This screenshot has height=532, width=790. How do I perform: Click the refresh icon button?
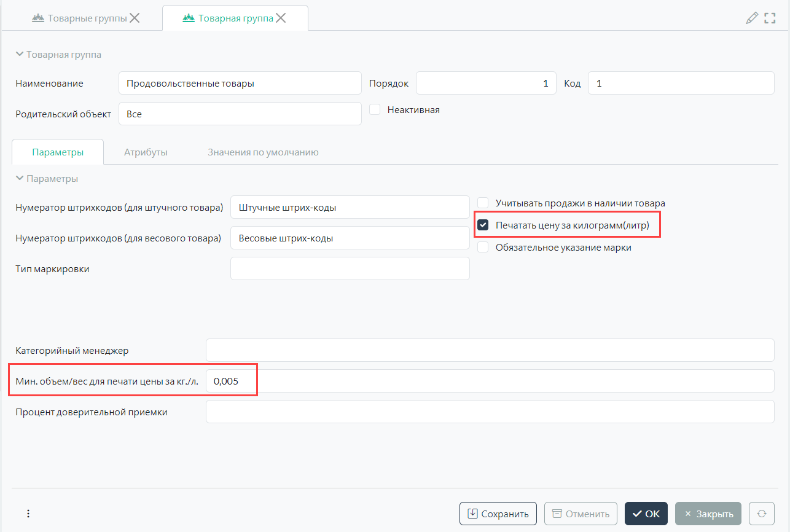click(x=762, y=514)
